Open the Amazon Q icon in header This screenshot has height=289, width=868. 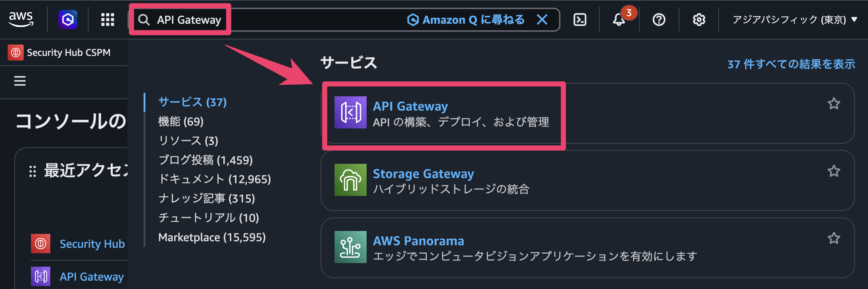coord(68,19)
